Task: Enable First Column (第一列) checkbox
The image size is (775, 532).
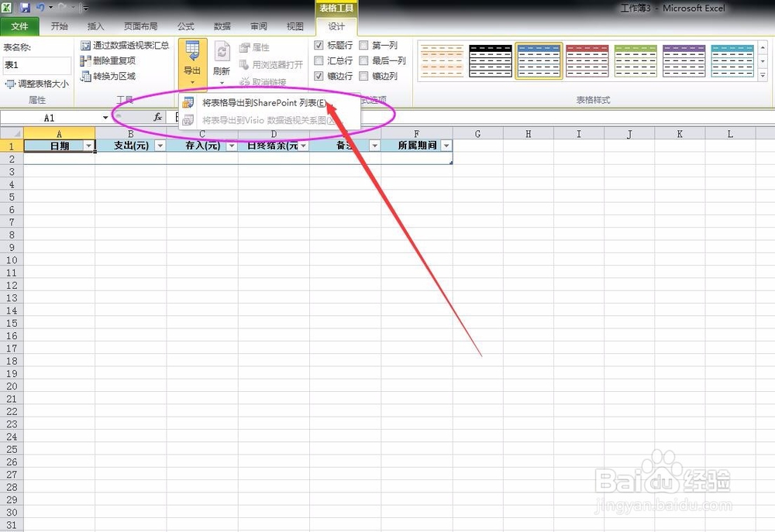Action: click(x=363, y=46)
